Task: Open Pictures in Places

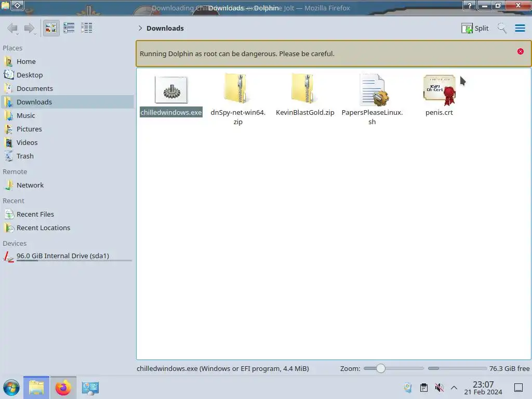Action: point(67,129)
